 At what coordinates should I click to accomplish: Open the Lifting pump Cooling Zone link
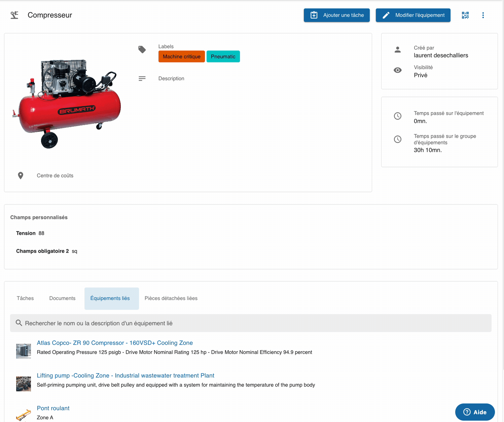point(125,376)
